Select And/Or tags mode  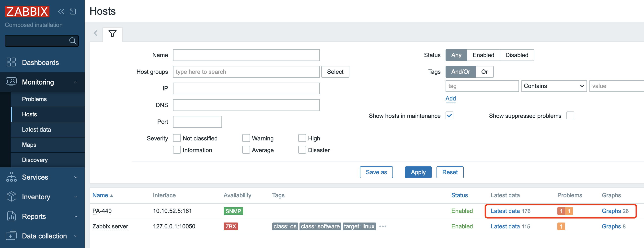(x=460, y=72)
